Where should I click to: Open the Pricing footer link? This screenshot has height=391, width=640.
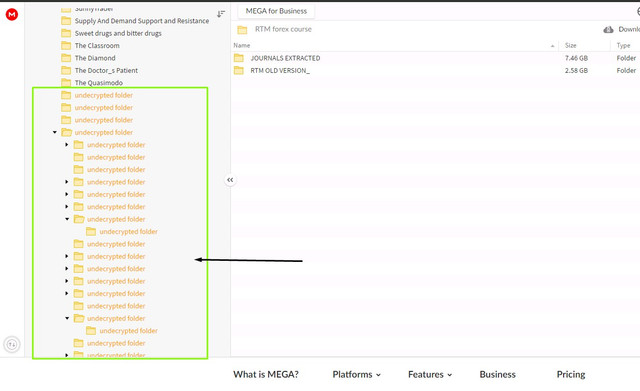571,374
